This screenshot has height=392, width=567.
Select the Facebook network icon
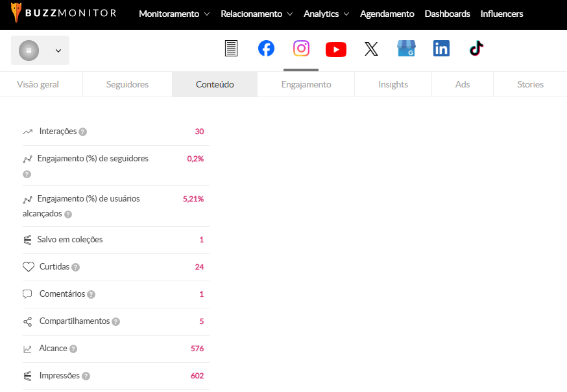(x=266, y=49)
